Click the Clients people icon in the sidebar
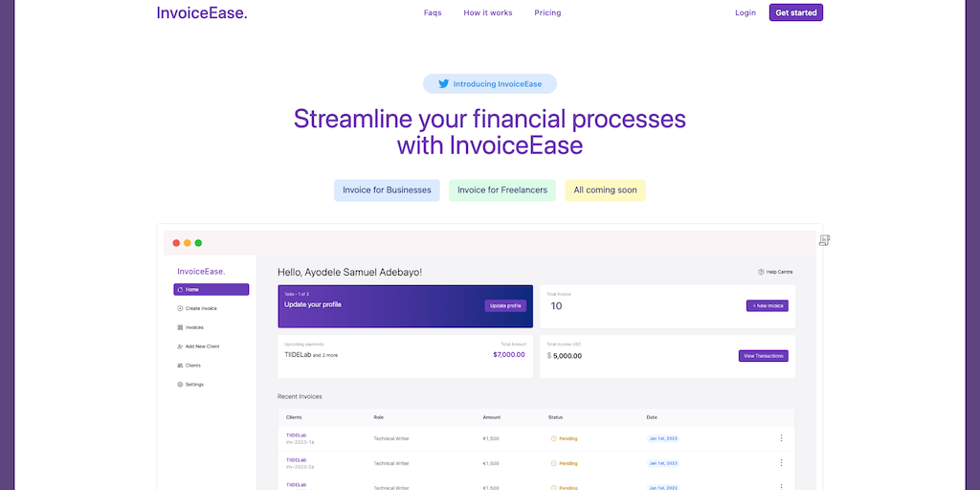This screenshot has width=980, height=490. pos(180,366)
